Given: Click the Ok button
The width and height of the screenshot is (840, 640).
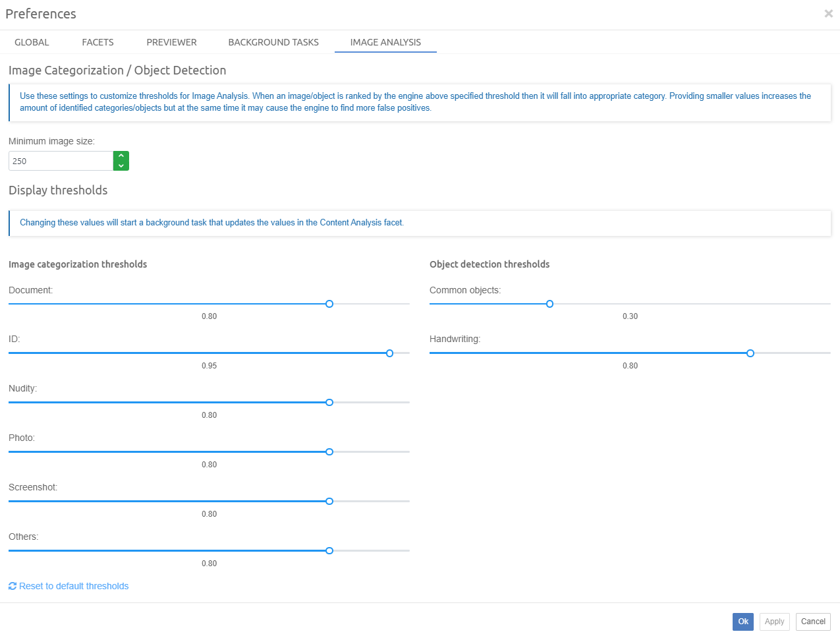Looking at the screenshot, I should 742,622.
